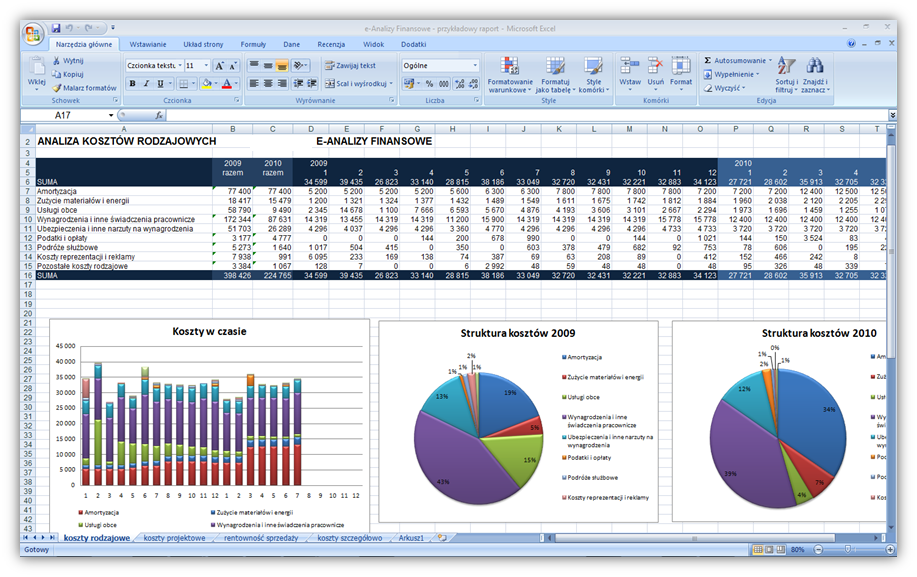This screenshot has height=577, width=917.
Task: Switch to the Formuły ribbon tab
Action: [x=253, y=45]
